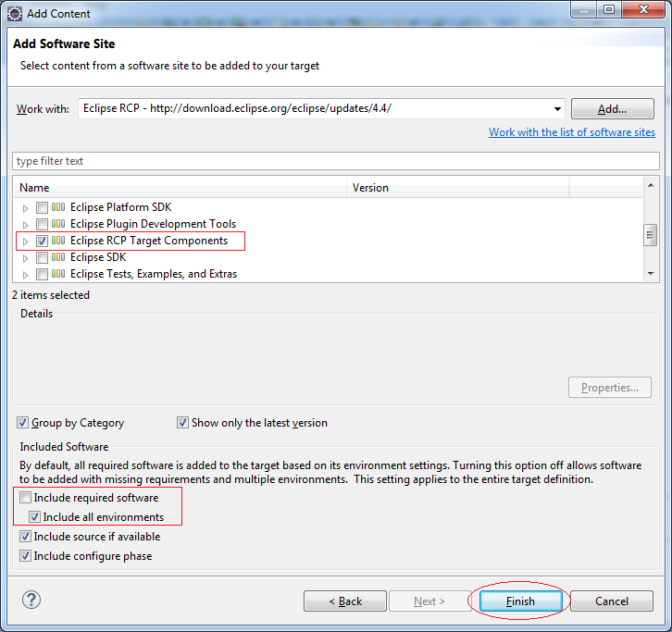The height and width of the screenshot is (632, 672).
Task: Select Eclipse Tests, Examples, and Extras label
Action: 154,274
